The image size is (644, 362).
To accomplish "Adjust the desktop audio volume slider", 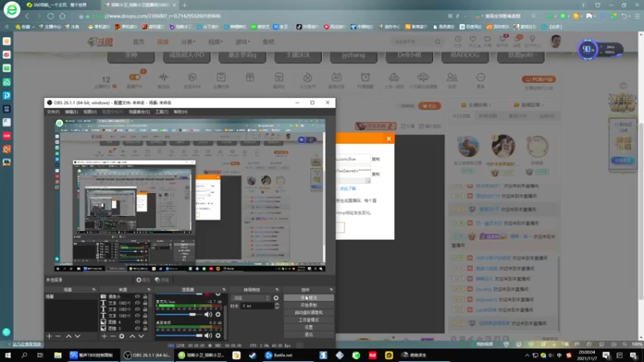I will (x=180, y=335).
